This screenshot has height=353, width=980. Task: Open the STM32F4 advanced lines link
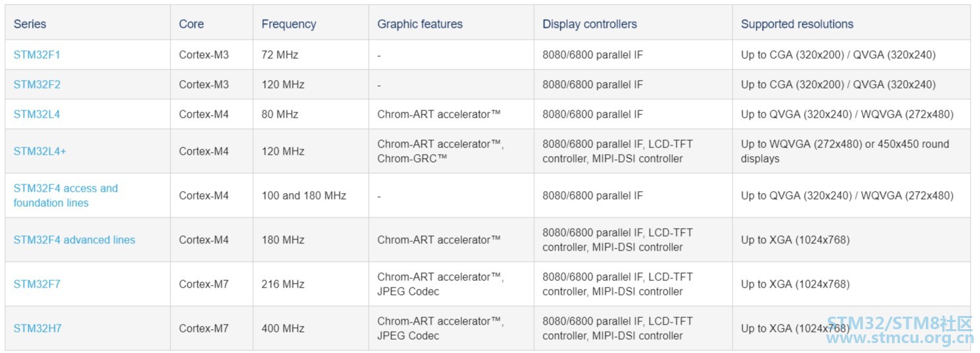(x=74, y=240)
